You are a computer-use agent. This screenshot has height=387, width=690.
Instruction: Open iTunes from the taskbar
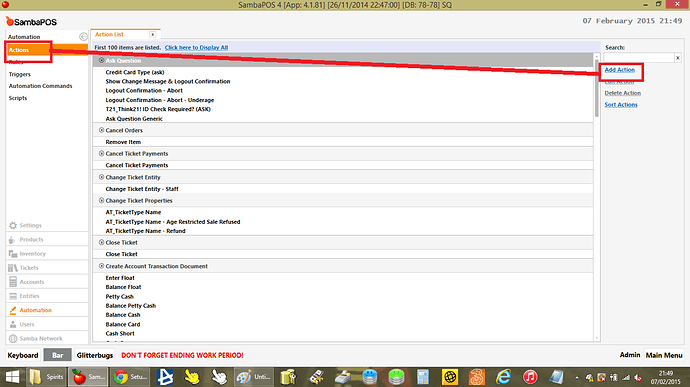[530, 377]
